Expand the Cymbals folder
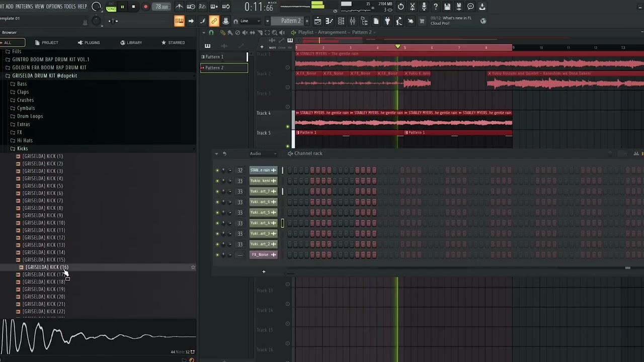 [26, 108]
